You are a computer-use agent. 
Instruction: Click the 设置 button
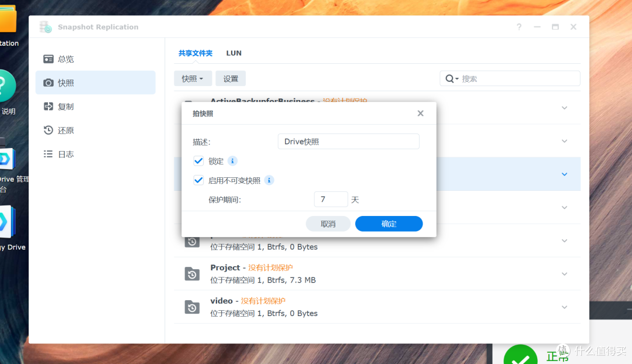coord(231,78)
